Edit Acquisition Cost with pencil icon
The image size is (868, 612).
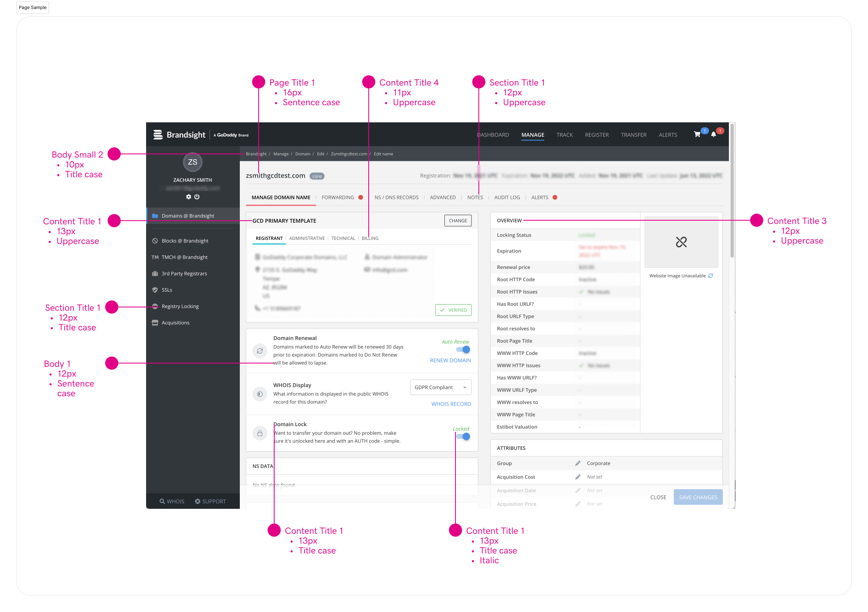pyautogui.click(x=577, y=477)
